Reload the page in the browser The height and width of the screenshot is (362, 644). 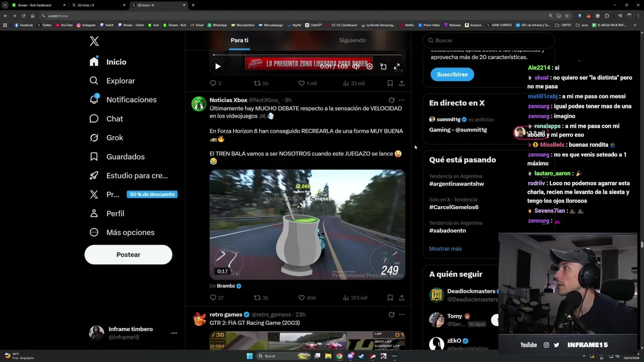(23, 16)
